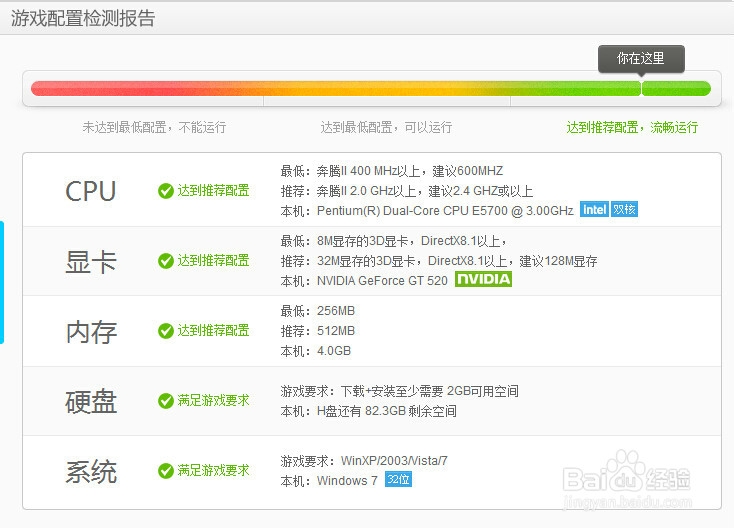734x528 pixels.
Task: Click 达到推荐配置 status in 内存 row
Action: [x=213, y=330]
